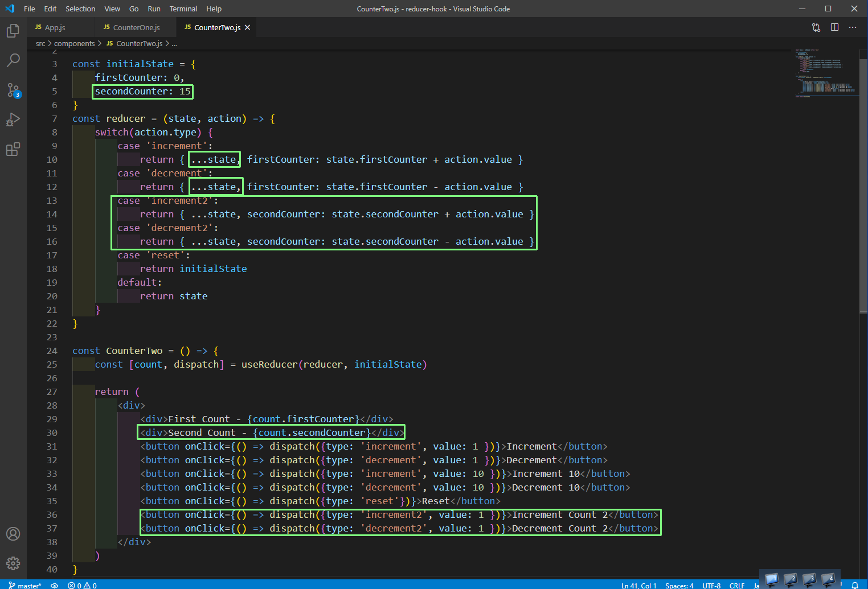868x589 pixels.
Task: Click line number 13 in gutter
Action: tap(52, 200)
